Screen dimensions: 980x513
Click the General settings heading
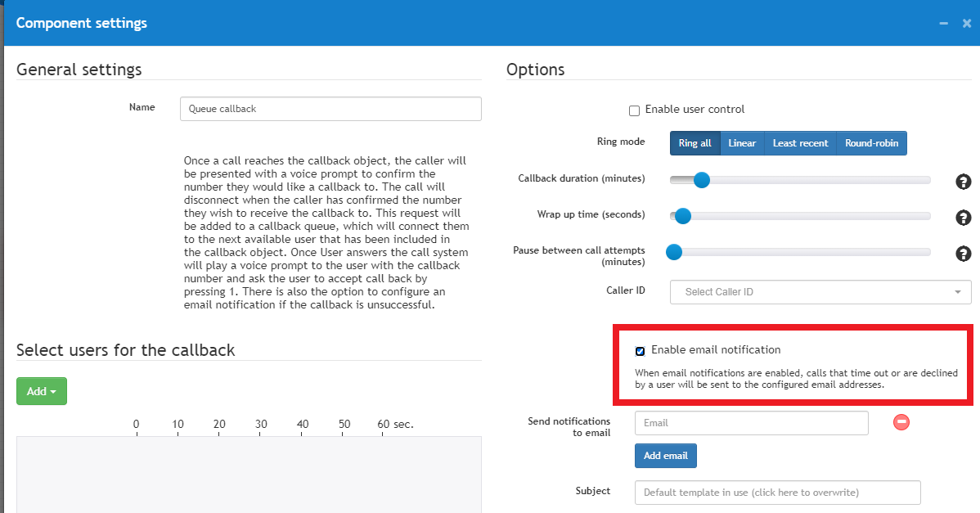[79, 70]
